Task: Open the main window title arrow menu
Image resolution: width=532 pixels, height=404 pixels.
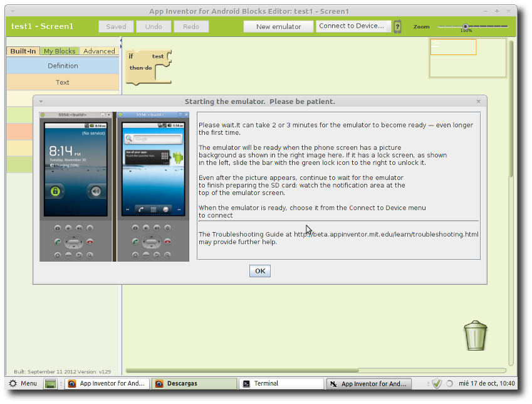Action: (x=13, y=11)
